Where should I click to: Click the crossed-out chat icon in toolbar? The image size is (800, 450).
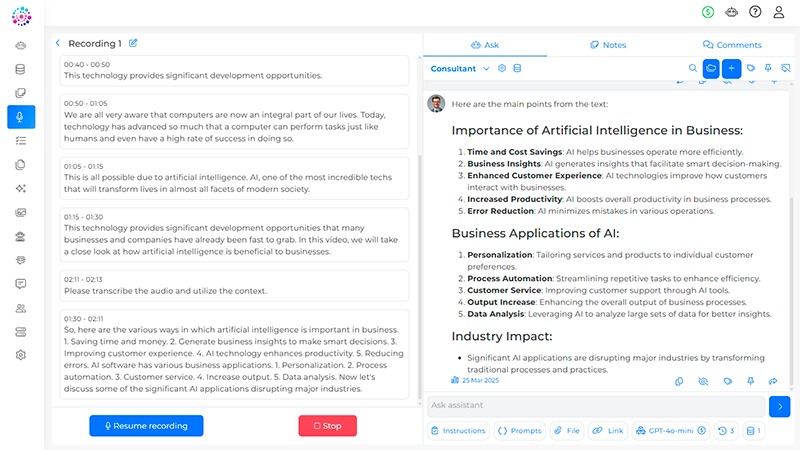[x=786, y=68]
